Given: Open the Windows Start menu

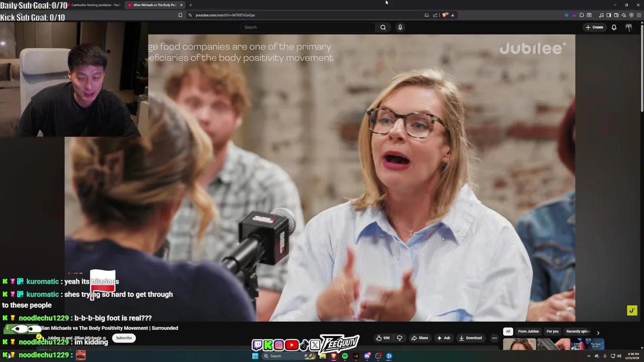Looking at the screenshot, I should (255, 356).
